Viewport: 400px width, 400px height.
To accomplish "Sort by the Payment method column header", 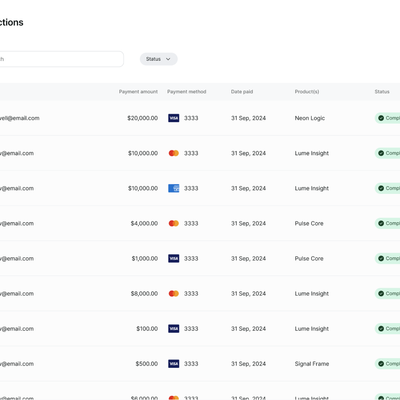I will (x=187, y=92).
